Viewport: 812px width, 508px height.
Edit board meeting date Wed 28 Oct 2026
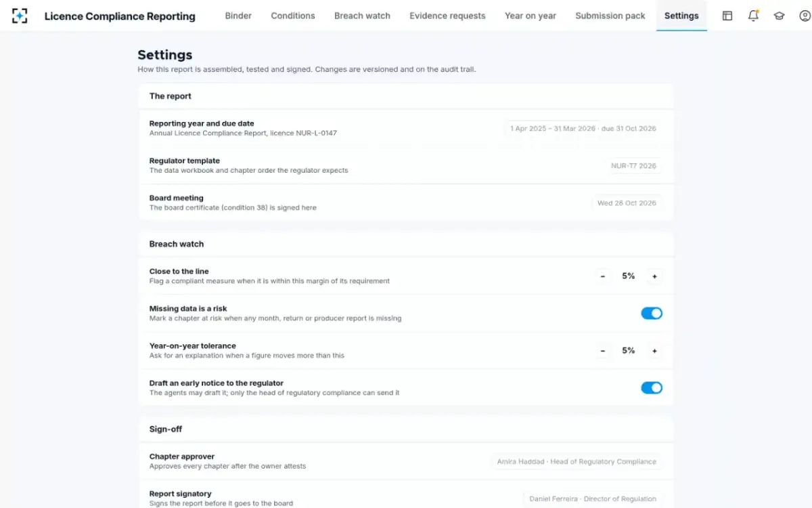coord(627,203)
